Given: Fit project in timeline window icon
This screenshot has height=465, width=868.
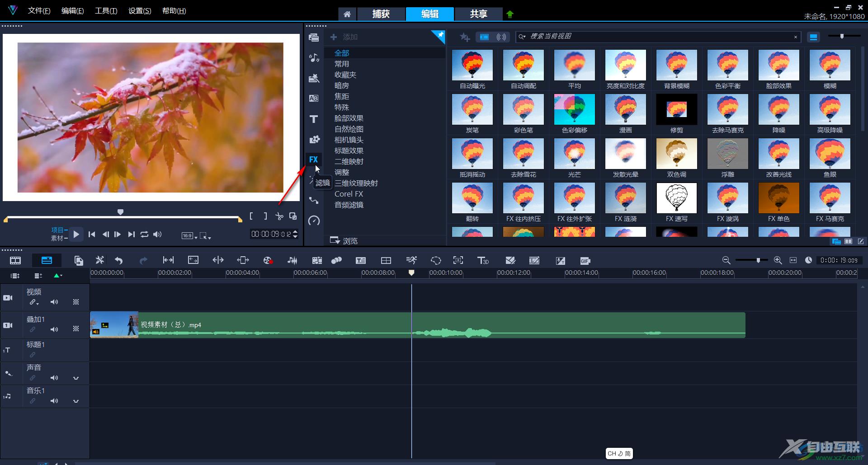Looking at the screenshot, I should (x=793, y=260).
